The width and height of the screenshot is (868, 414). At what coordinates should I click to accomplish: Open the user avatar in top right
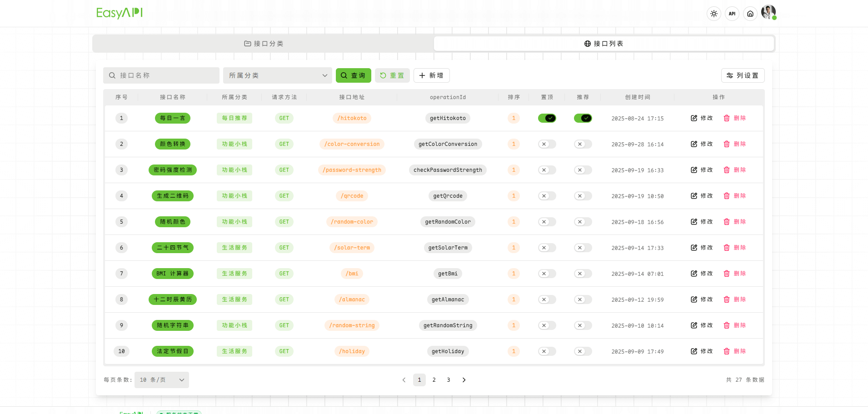tap(768, 13)
